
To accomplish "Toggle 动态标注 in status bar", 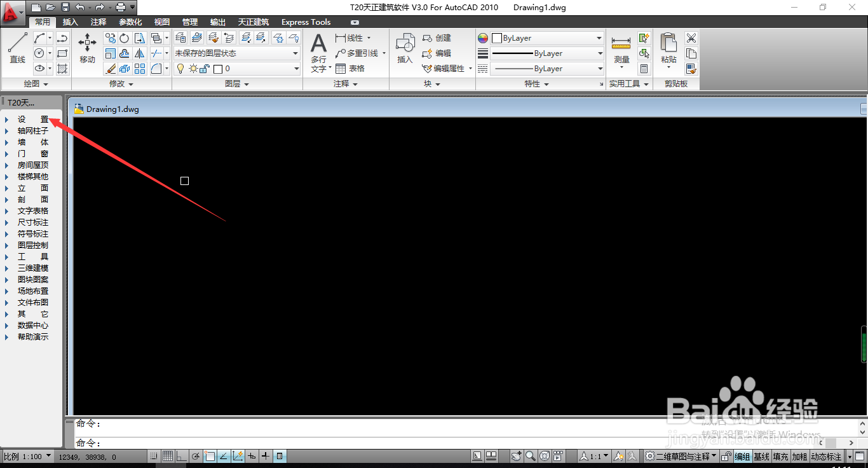I will (826, 457).
